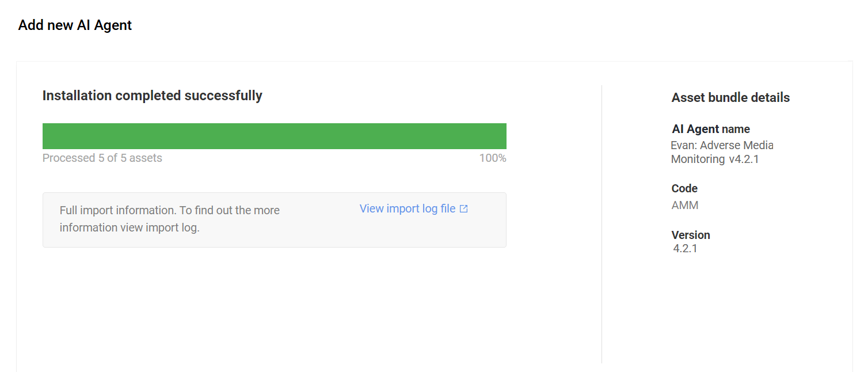Click the green installation progress bar
868x372 pixels.
point(275,136)
